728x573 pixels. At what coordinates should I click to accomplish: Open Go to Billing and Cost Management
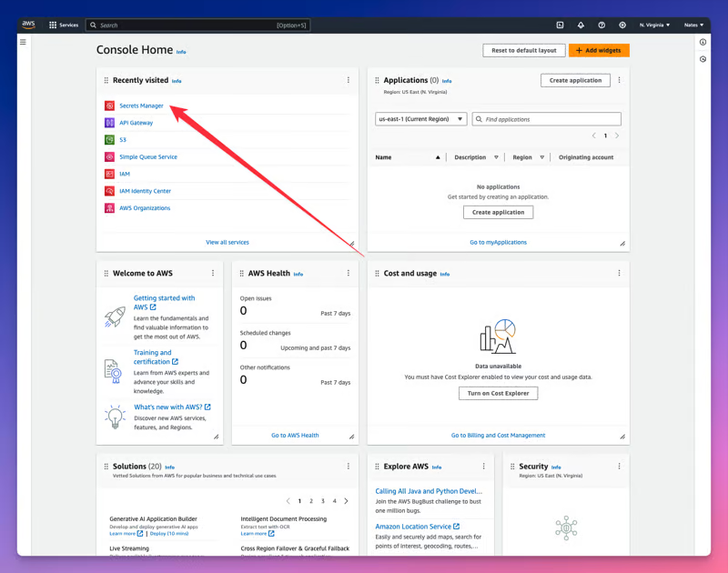(498, 435)
